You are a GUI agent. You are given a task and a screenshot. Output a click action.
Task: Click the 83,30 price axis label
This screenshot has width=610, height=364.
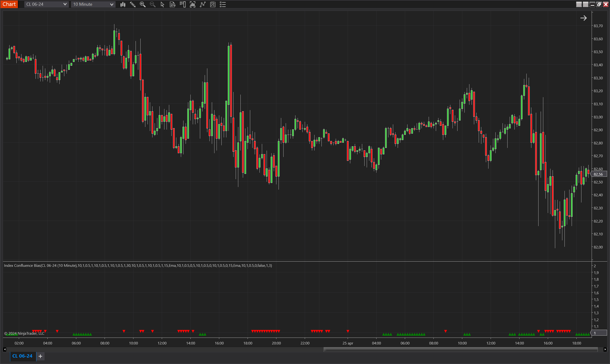point(598,78)
